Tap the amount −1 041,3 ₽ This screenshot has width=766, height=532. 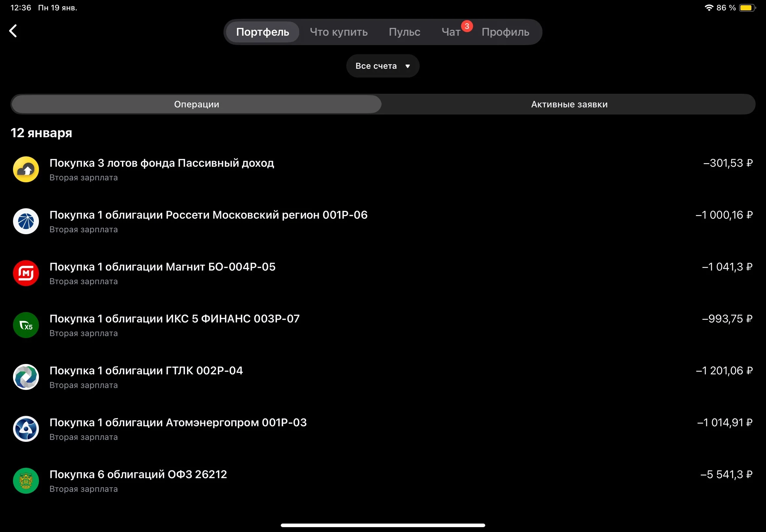click(x=727, y=267)
